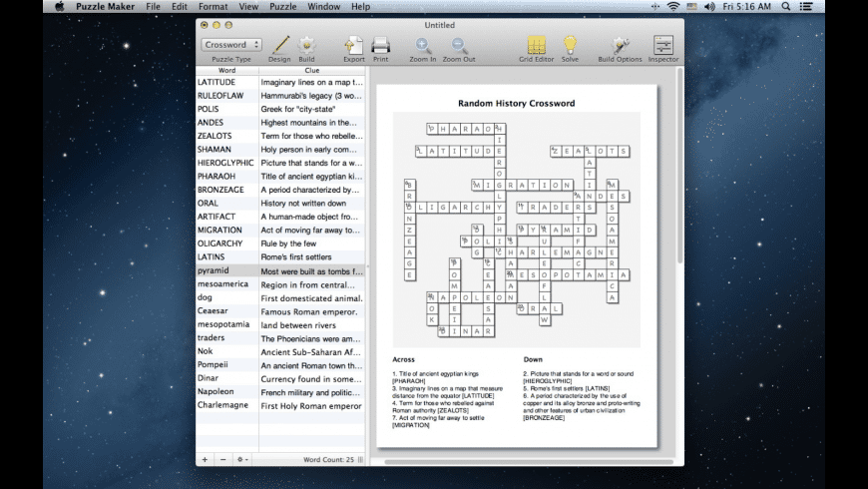Viewport: 868px width, 489px height.
Task: Click the vertical scrollbar of puzzle preview
Action: coord(679,166)
